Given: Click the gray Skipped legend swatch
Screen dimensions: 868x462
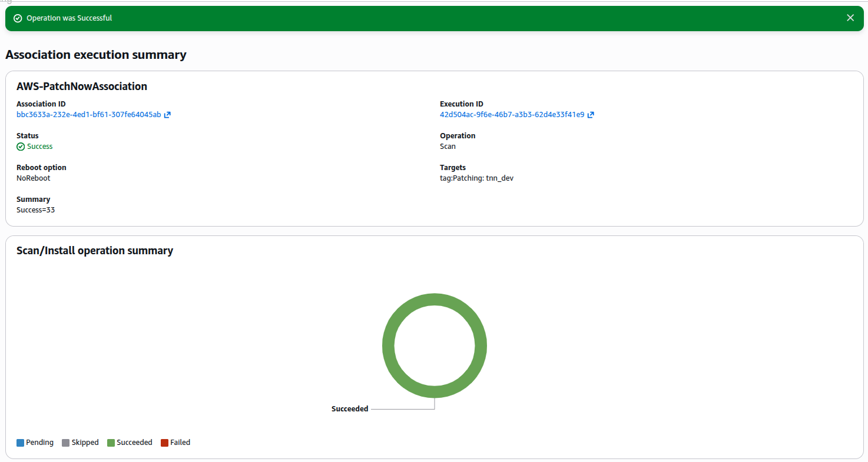Looking at the screenshot, I should click(66, 443).
